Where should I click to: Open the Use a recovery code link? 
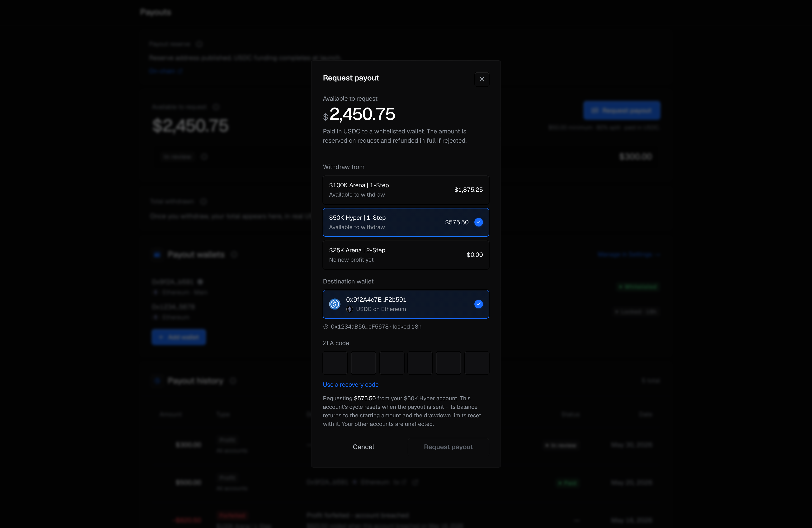coord(350,384)
